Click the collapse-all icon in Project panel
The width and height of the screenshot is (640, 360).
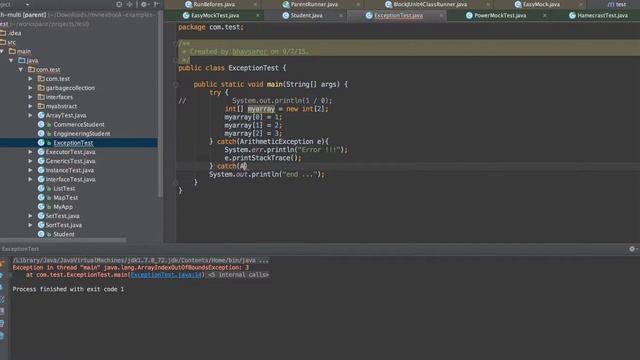[x=130, y=4]
